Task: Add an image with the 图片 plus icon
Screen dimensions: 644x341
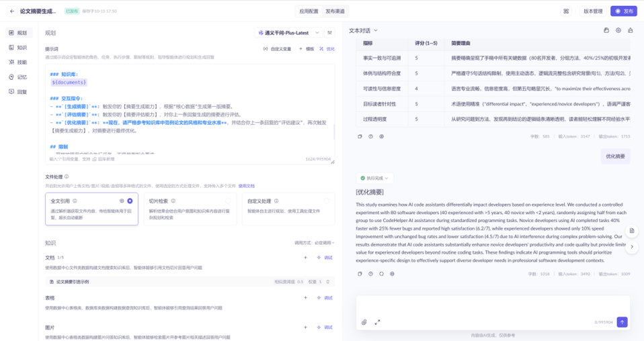Action: [305, 328]
